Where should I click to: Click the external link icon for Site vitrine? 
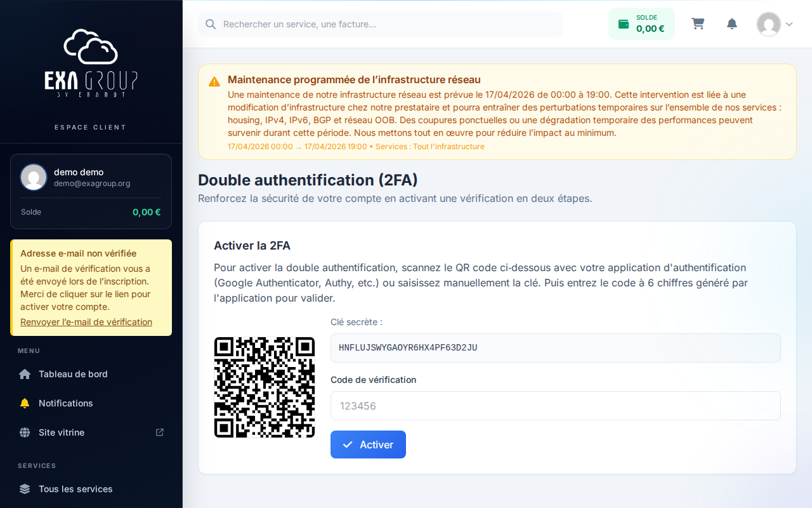[160, 432]
